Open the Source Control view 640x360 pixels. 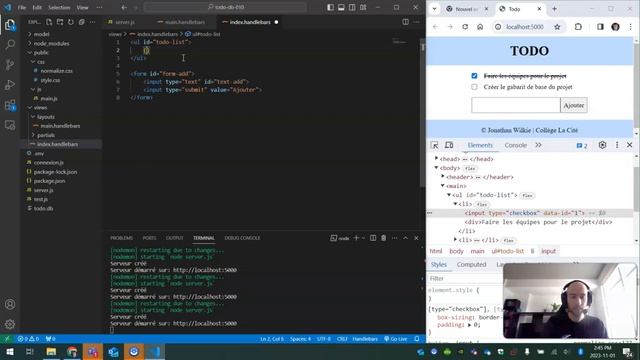click(x=10, y=64)
